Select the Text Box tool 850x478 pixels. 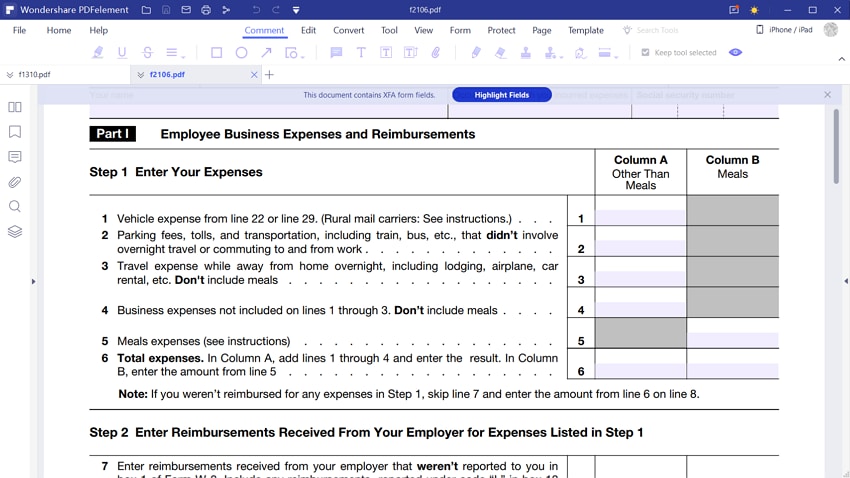pos(386,53)
